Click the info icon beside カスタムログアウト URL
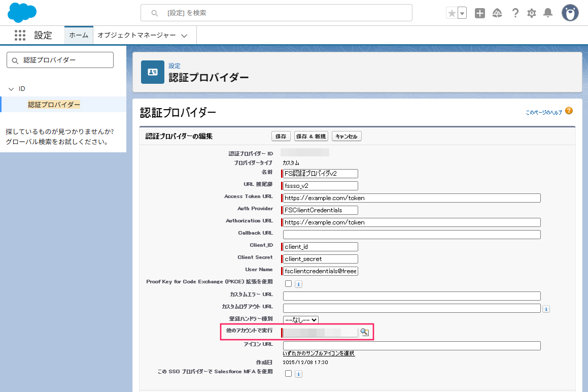588x392 pixels. [x=546, y=309]
